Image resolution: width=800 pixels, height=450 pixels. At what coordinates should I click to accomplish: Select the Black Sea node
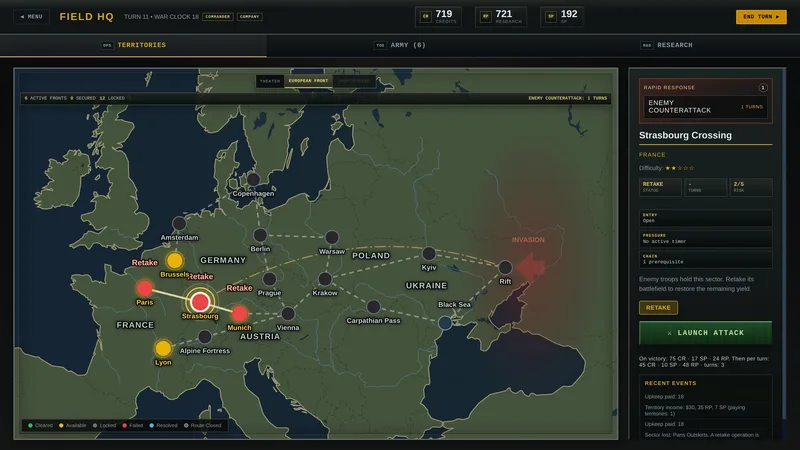tap(445, 322)
